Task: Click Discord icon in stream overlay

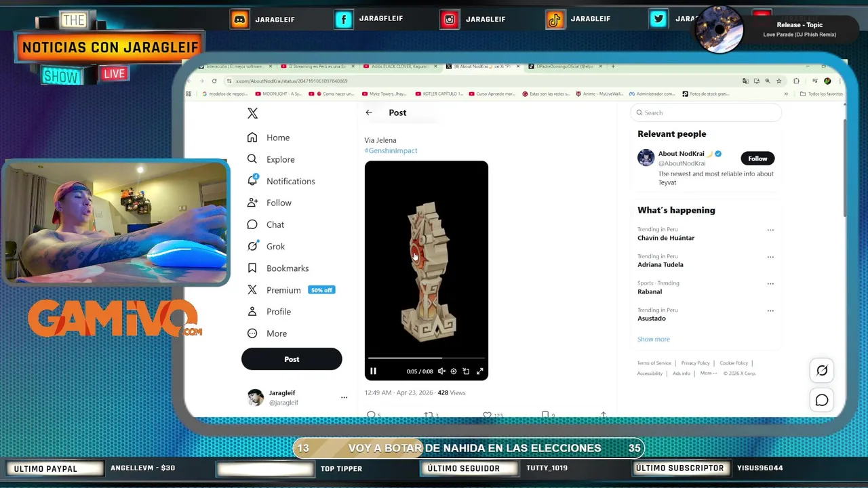Action: [239, 20]
